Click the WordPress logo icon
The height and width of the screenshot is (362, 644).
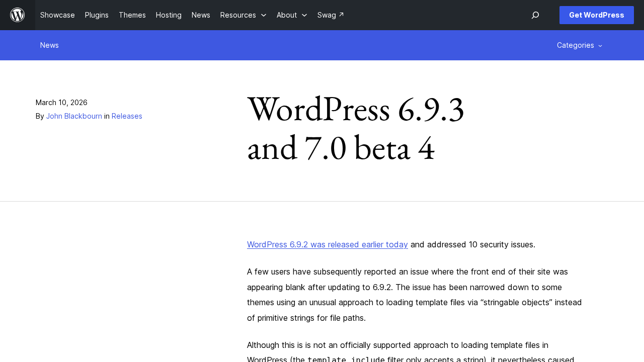pyautogui.click(x=18, y=15)
